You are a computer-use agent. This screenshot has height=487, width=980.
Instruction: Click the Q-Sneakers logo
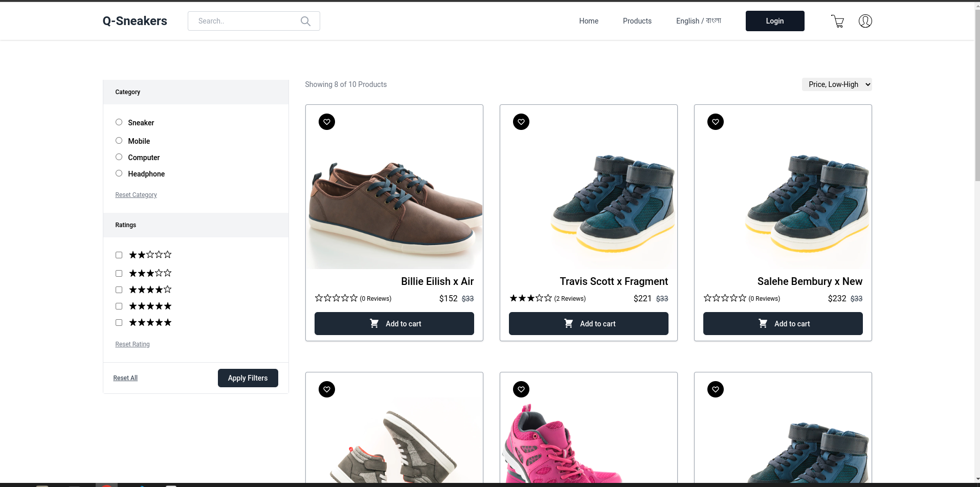pyautogui.click(x=135, y=21)
